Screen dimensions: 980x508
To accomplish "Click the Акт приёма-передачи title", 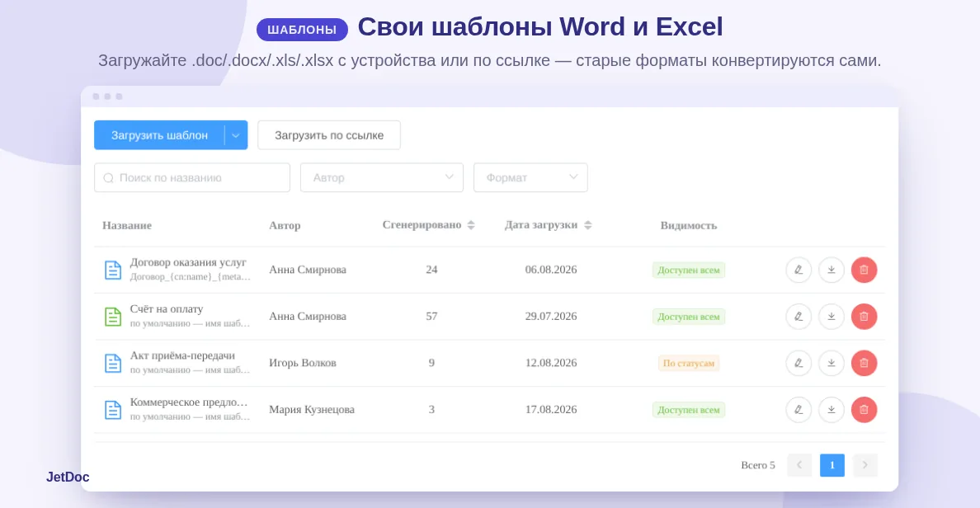I will [x=182, y=355].
